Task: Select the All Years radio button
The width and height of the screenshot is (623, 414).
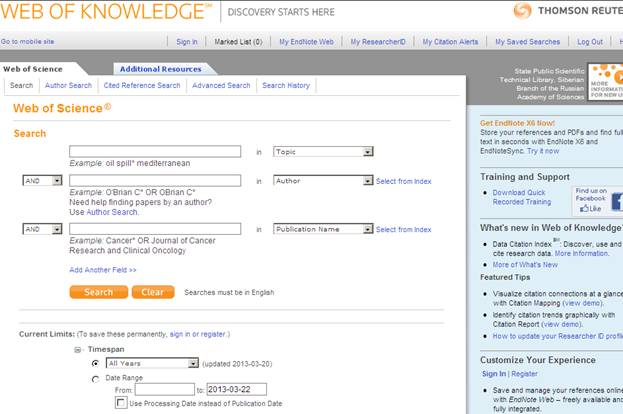Action: point(95,363)
